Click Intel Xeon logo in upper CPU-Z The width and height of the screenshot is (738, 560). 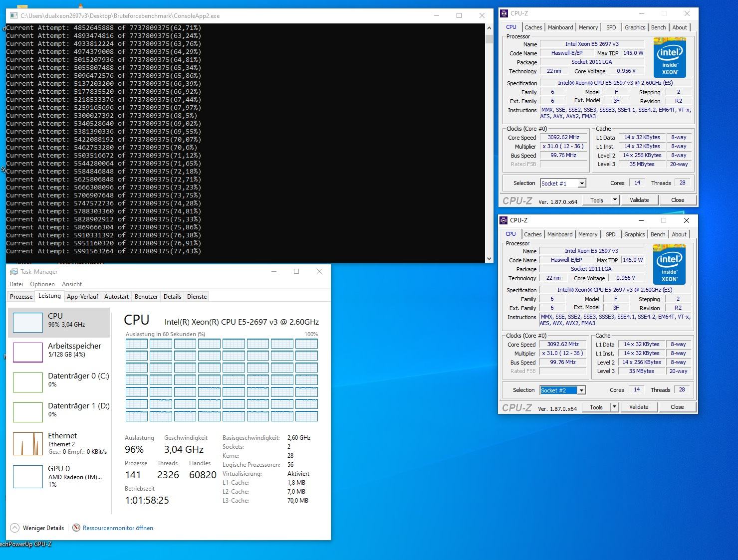[670, 57]
